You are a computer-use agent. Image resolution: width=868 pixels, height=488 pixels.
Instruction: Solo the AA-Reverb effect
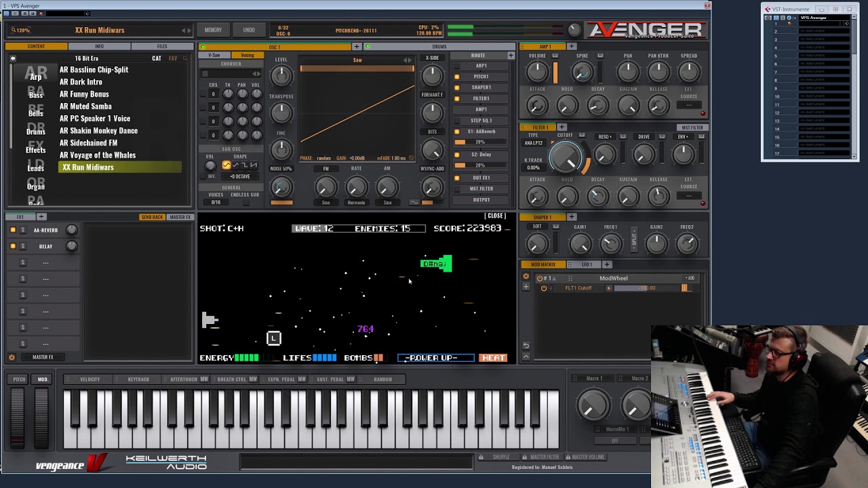[22, 230]
